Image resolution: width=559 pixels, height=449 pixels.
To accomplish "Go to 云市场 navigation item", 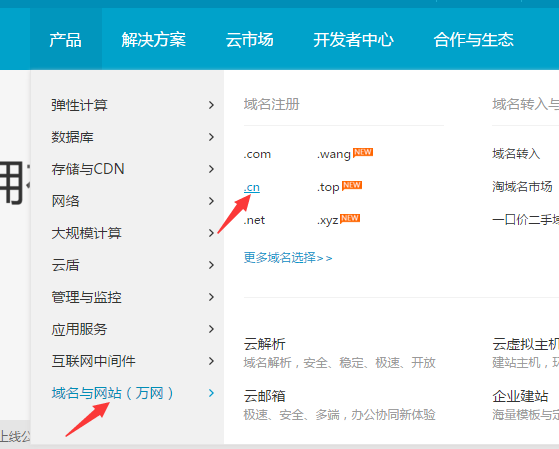I will tap(250, 39).
